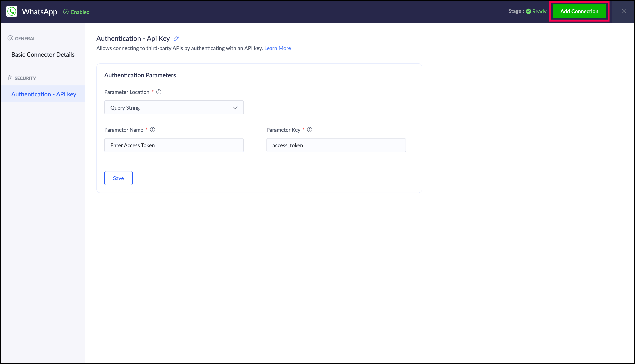Image resolution: width=635 pixels, height=364 pixels.
Task: Click the General section plug icon
Action: coord(10,38)
